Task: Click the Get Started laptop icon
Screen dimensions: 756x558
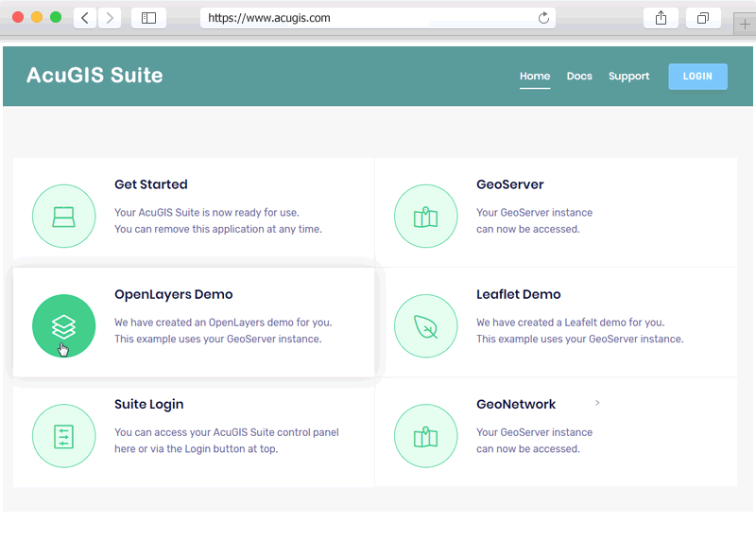Action: [x=63, y=217]
